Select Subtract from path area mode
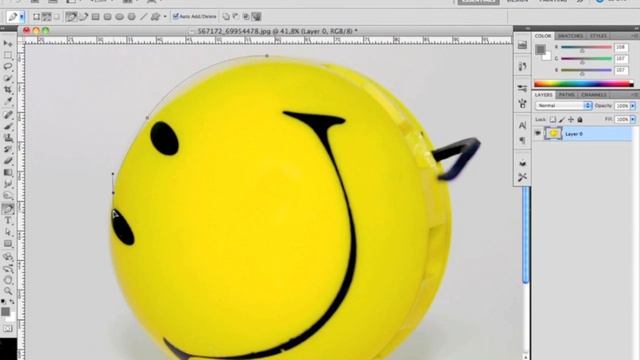The height and width of the screenshot is (360, 640). pos(236,17)
